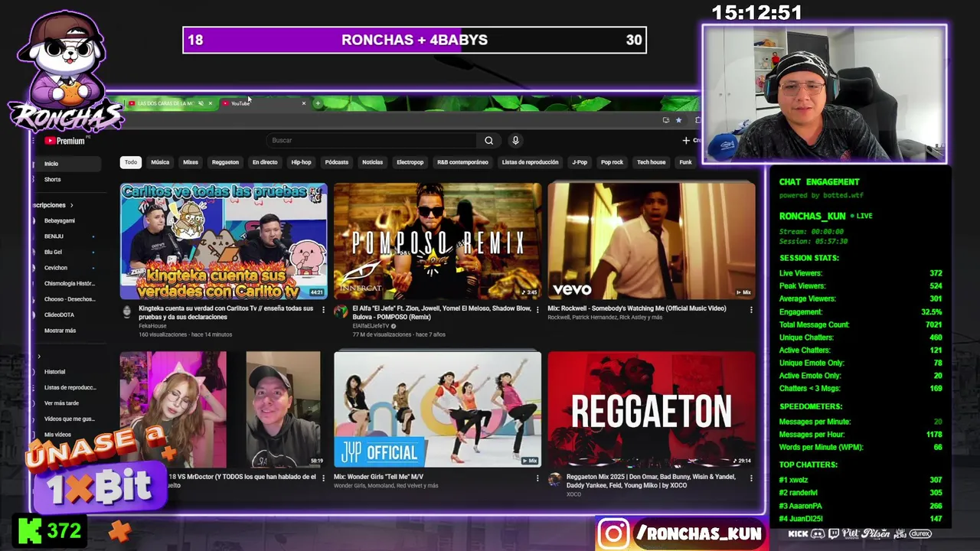Bookmark page with the star icon
Image resolution: width=980 pixels, height=551 pixels.
tap(678, 120)
